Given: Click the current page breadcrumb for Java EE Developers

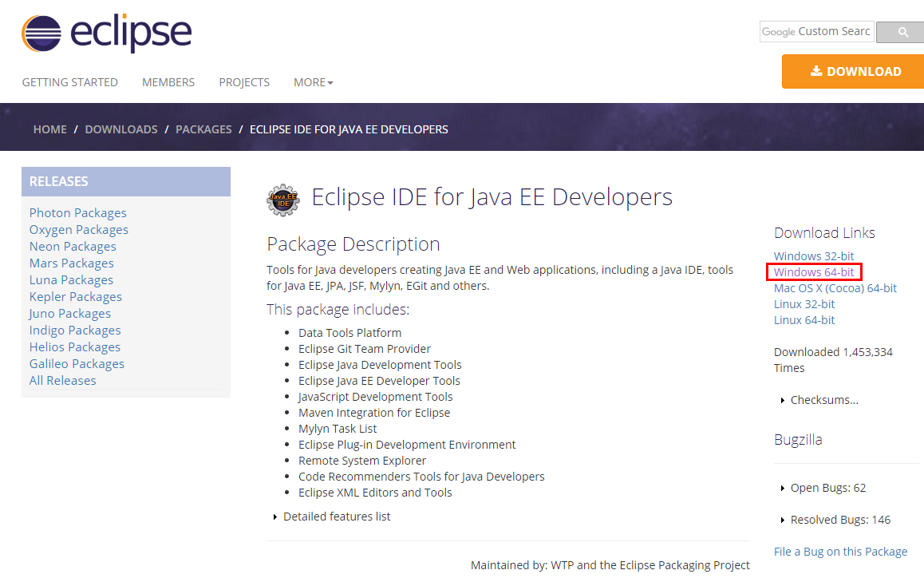Looking at the screenshot, I should 349,129.
